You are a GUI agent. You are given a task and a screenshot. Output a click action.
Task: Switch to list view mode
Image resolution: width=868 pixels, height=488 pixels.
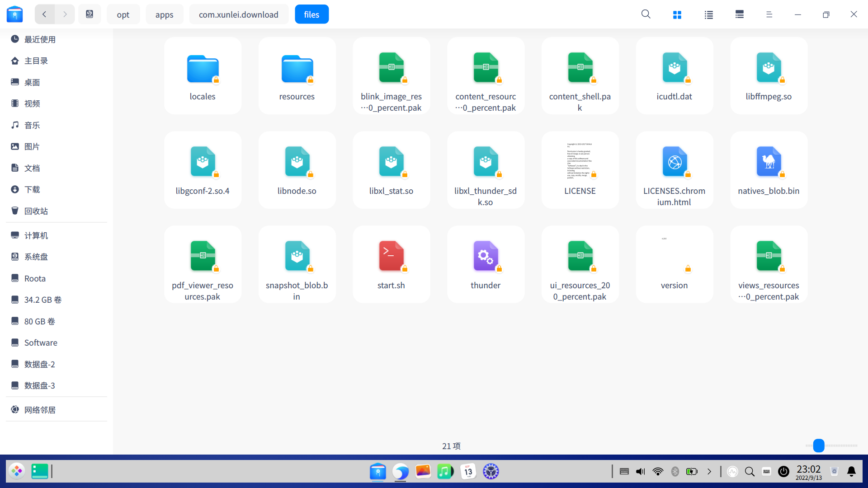tap(708, 14)
